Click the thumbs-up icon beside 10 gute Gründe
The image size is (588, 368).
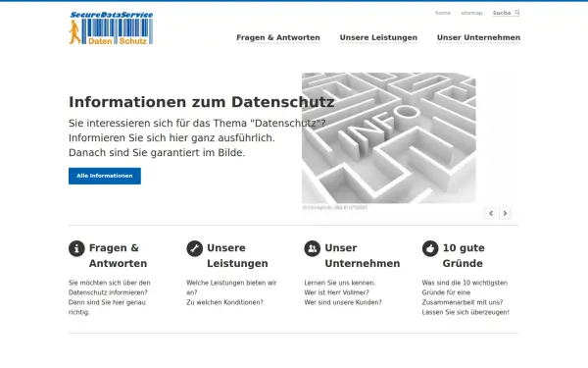point(430,248)
